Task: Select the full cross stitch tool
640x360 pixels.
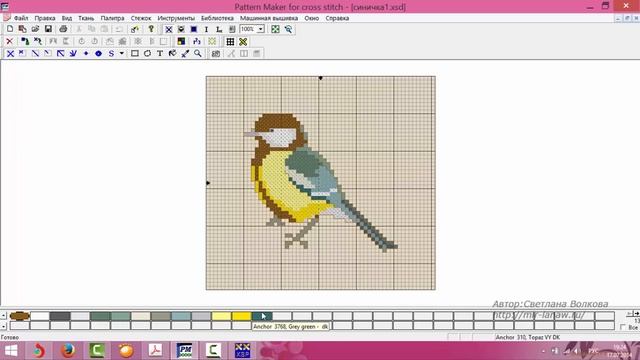Action: (10, 53)
